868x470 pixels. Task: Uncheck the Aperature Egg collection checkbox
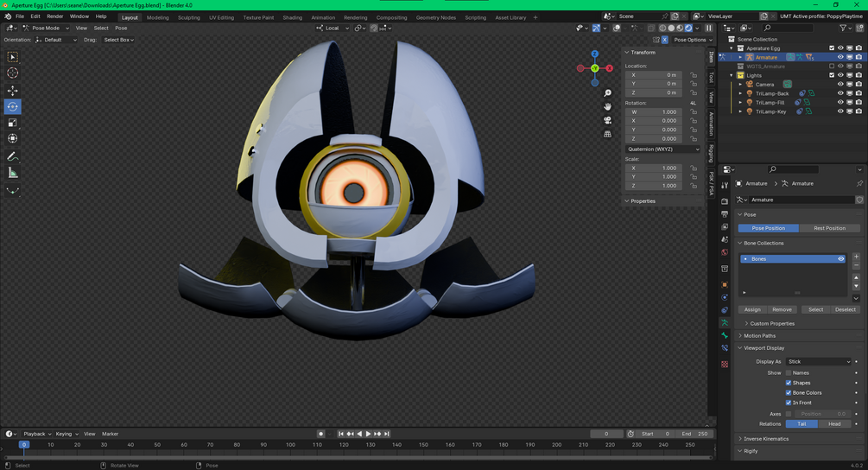point(832,48)
